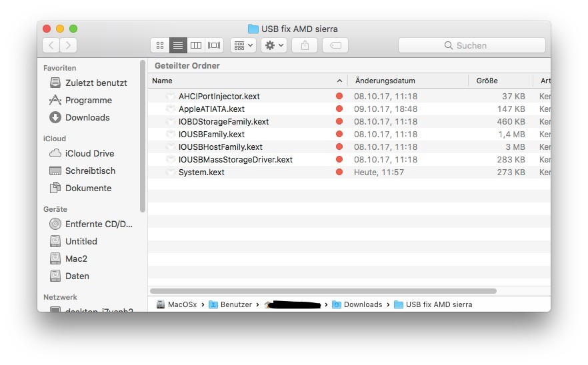Click the Share toolbar button
The image size is (588, 365).
tap(305, 45)
